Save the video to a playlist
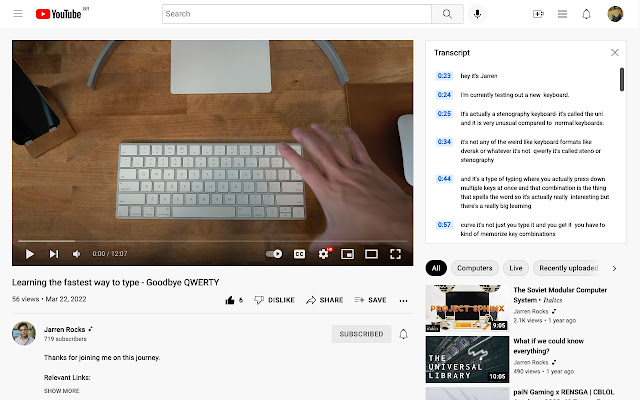640x400 pixels. click(370, 300)
